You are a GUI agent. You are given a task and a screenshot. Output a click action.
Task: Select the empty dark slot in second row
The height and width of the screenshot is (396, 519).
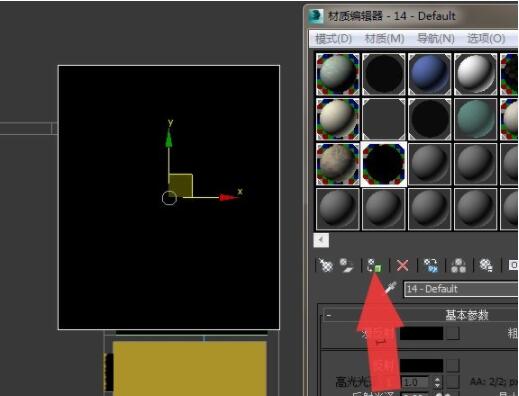coord(384,119)
